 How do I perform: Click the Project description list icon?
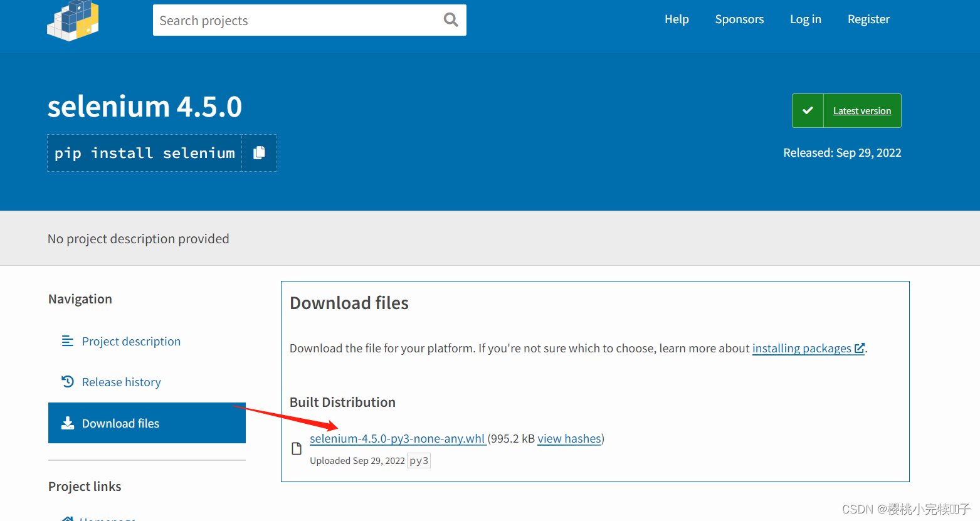pos(67,341)
